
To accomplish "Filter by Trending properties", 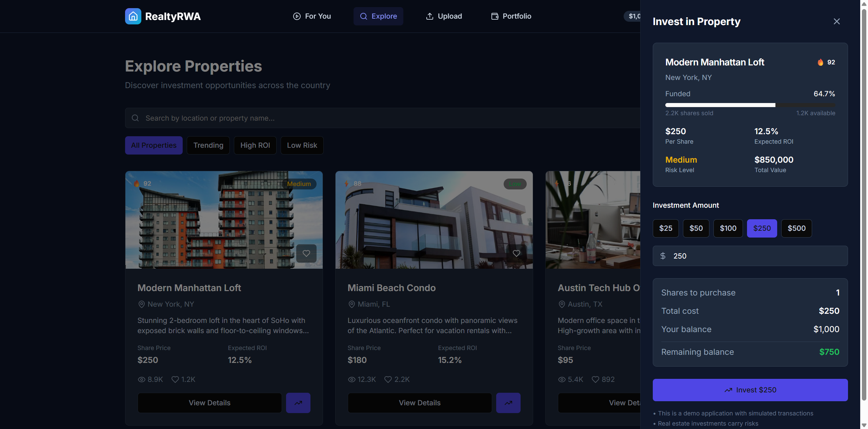I will 208,145.
